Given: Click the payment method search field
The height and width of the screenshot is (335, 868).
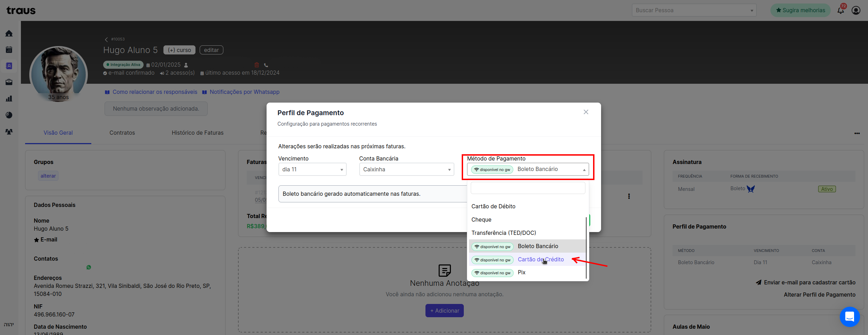Looking at the screenshot, I should point(528,188).
